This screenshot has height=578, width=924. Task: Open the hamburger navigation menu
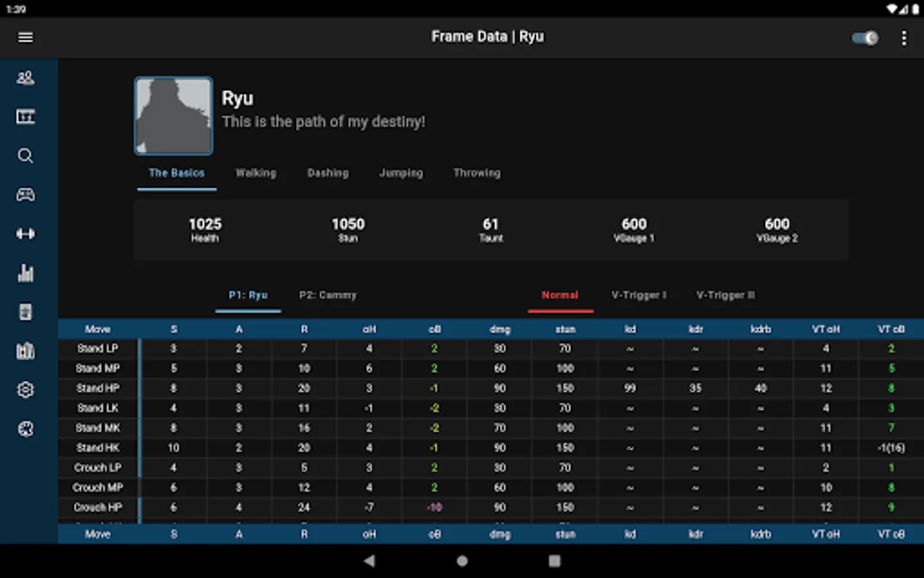(x=26, y=37)
